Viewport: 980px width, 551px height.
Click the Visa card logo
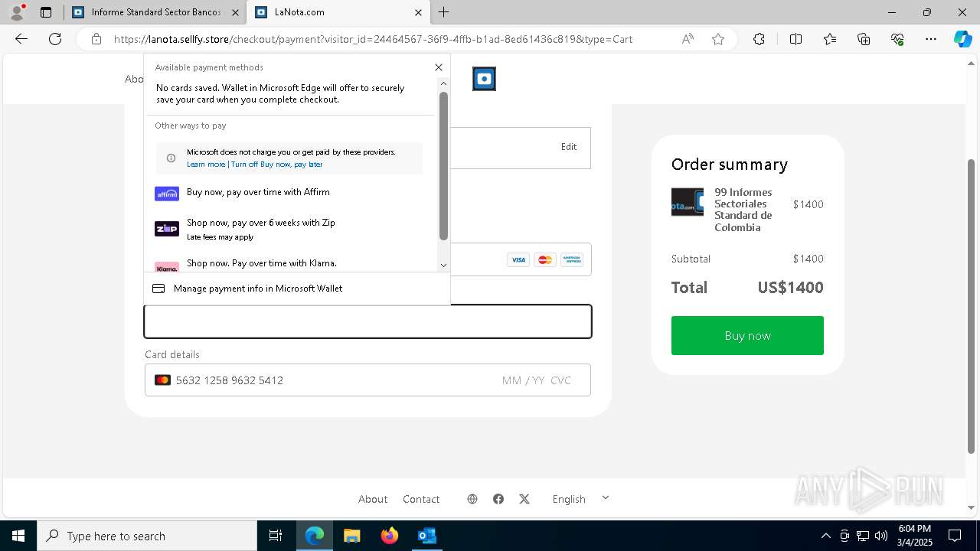(x=518, y=260)
